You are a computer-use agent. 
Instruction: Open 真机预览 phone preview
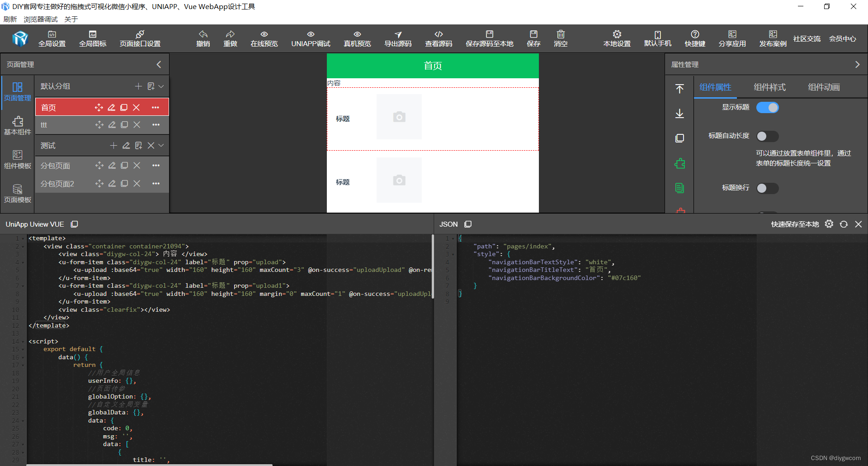tap(357, 38)
